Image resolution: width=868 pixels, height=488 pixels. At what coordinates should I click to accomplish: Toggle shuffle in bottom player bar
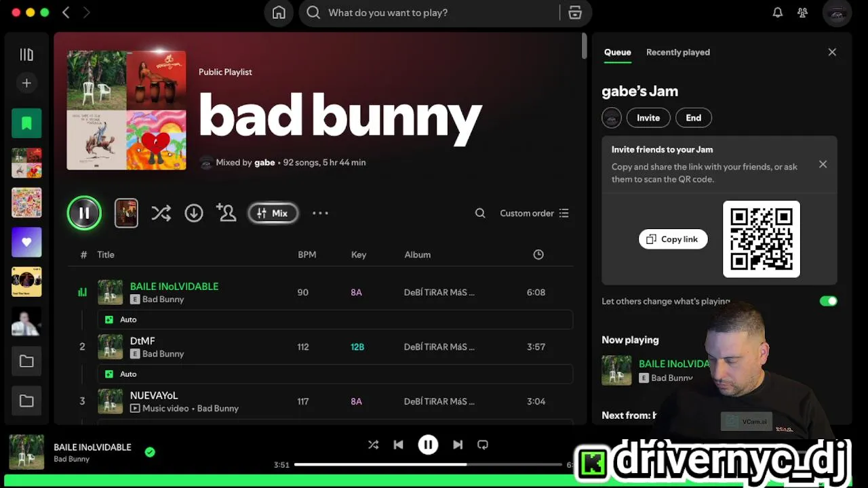(373, 445)
